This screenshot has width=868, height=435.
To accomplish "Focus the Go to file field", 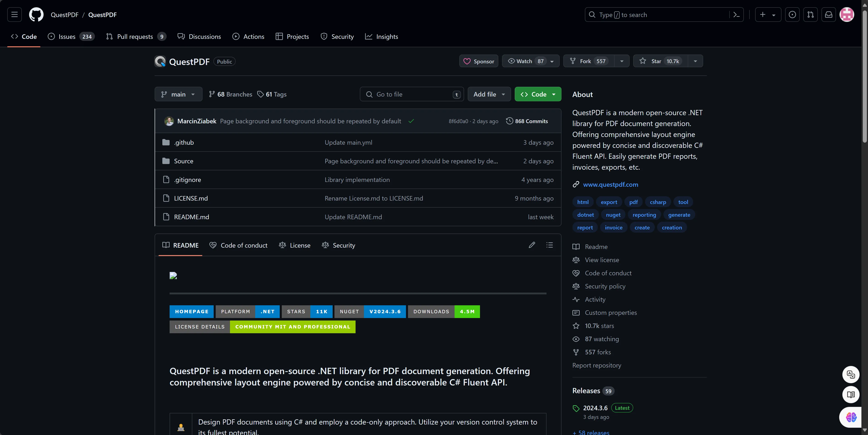I will [412, 94].
